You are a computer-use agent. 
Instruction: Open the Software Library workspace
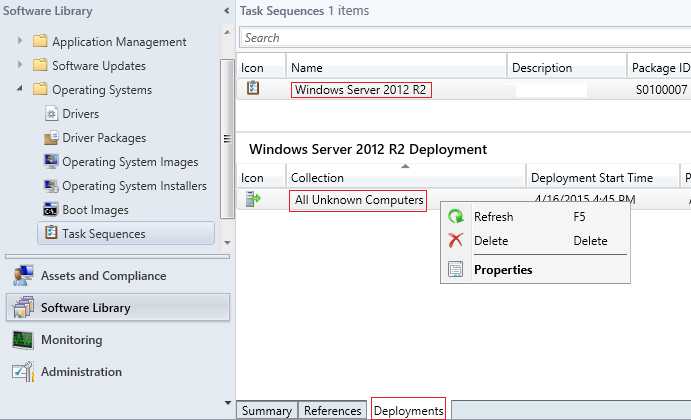(x=118, y=307)
